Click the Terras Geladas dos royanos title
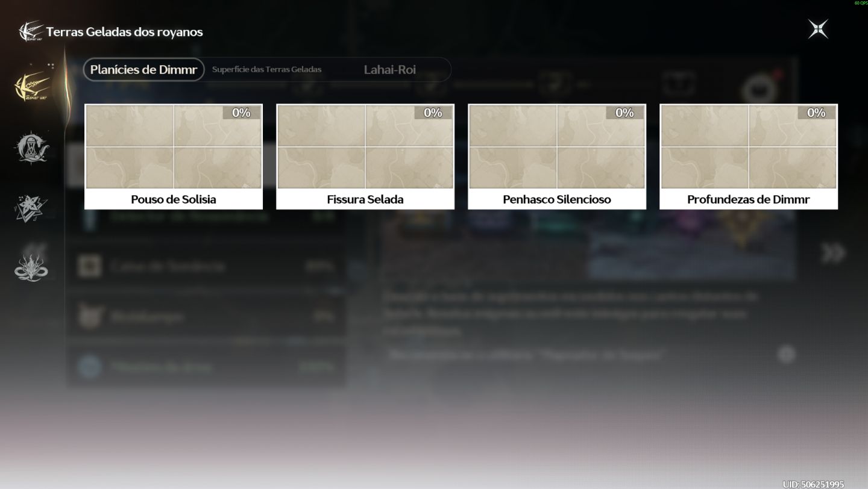 click(x=124, y=32)
